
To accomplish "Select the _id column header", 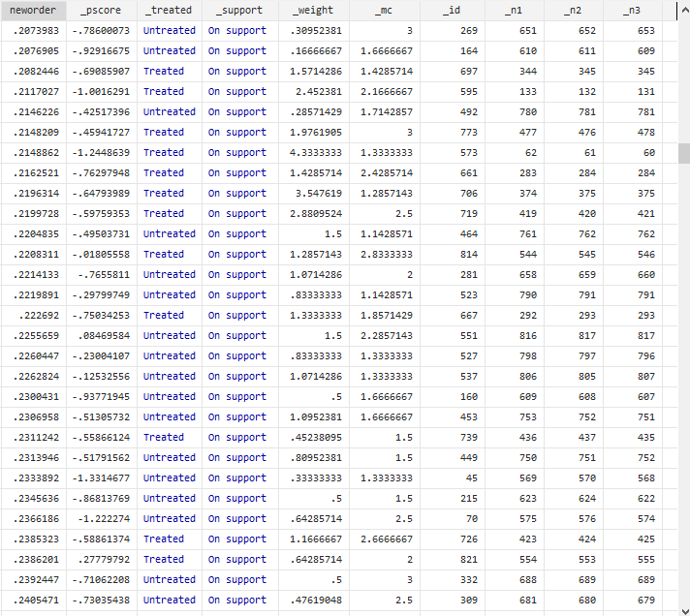I will (x=453, y=10).
